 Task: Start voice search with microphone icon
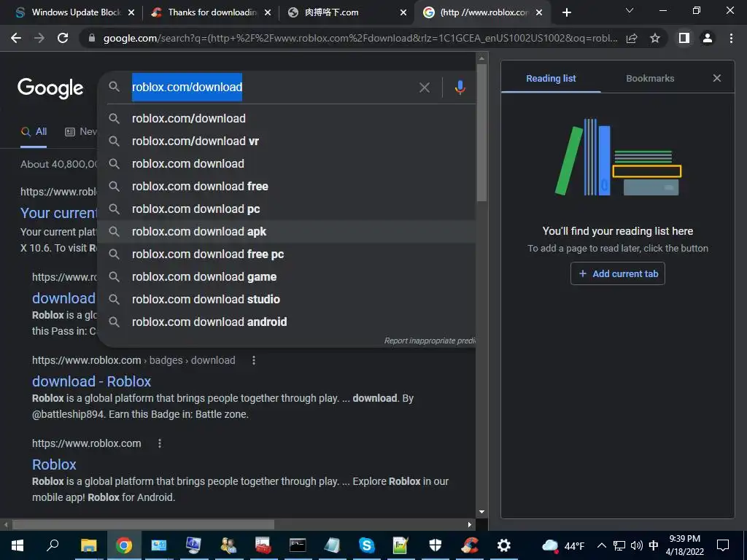[x=460, y=87]
